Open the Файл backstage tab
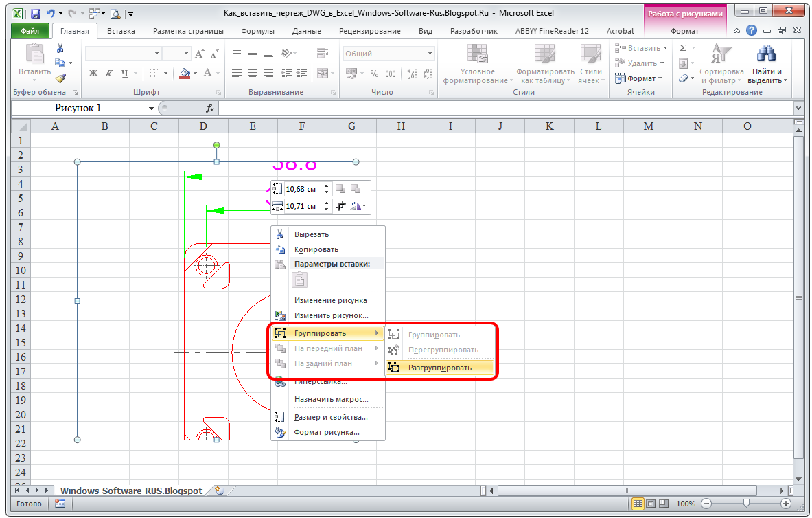Image resolution: width=812 pixels, height=518 pixels. [30, 31]
